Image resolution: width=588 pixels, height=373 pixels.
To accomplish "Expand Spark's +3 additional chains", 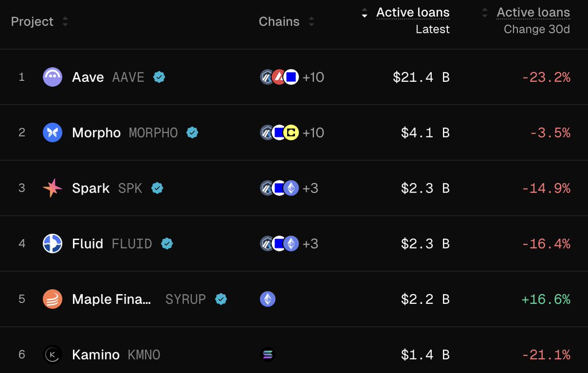I will pyautogui.click(x=310, y=188).
